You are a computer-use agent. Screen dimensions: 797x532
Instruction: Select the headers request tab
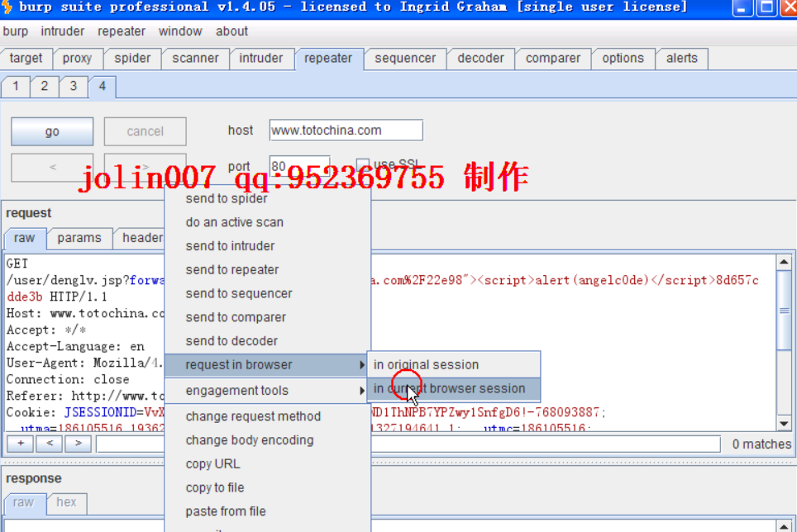pos(139,238)
